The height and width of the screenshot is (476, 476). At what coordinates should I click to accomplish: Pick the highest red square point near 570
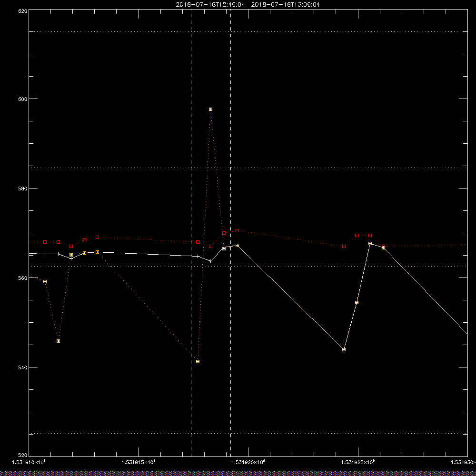(238, 231)
